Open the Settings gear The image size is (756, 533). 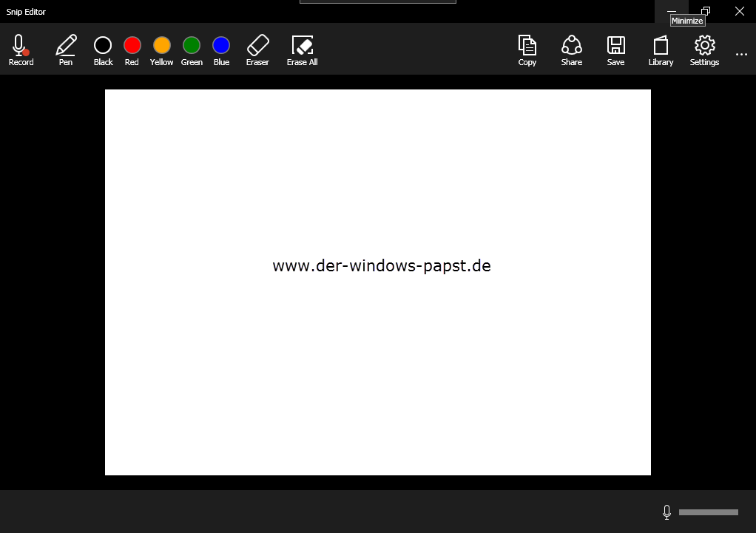[x=704, y=49]
